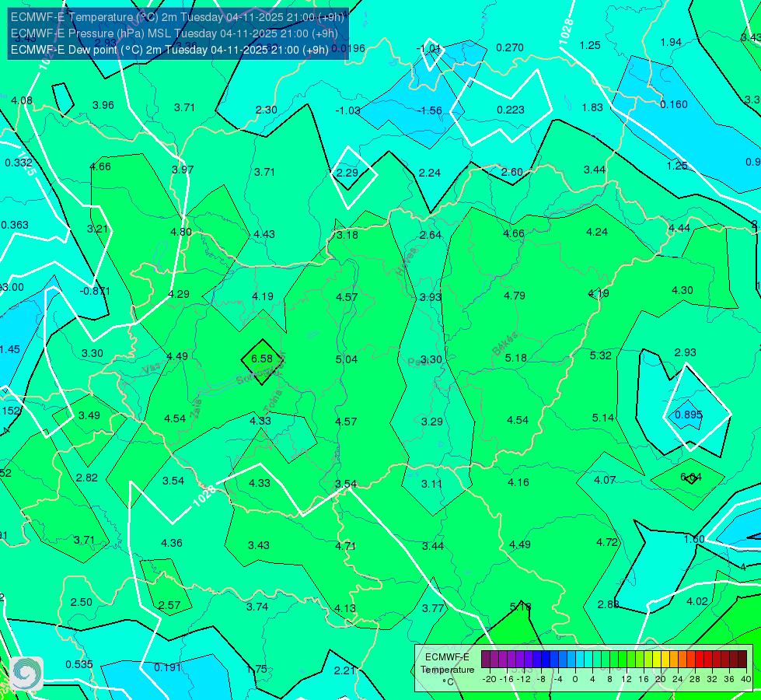Select the ECMWF-E Temperature 2m layer label
Viewport: 761px width, 700px height.
(177, 17)
